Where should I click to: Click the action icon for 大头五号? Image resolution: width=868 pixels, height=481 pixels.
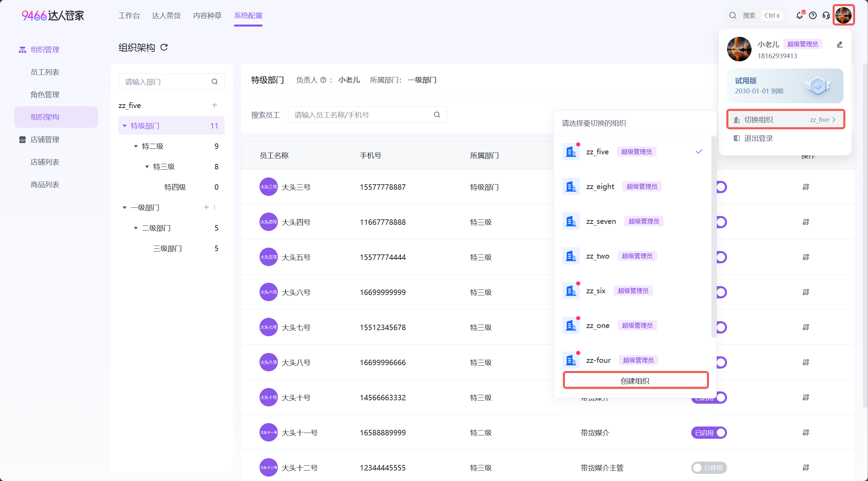(806, 257)
